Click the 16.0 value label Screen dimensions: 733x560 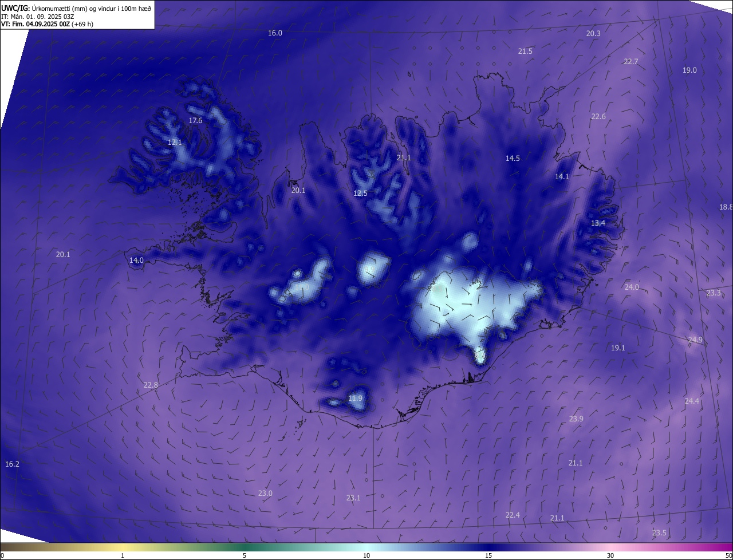[x=275, y=33]
